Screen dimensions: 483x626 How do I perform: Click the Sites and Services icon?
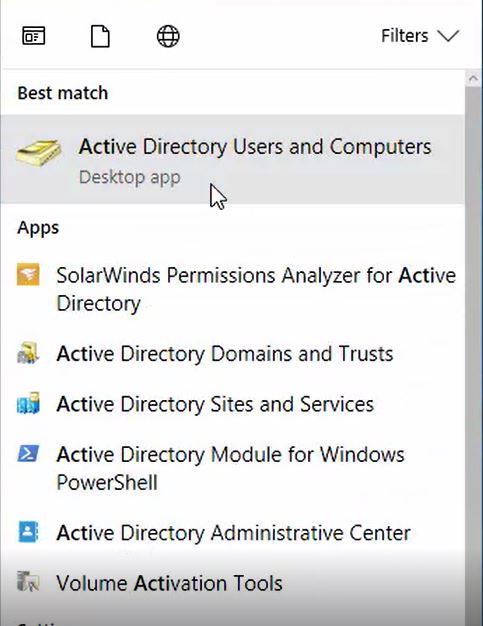pos(28,404)
